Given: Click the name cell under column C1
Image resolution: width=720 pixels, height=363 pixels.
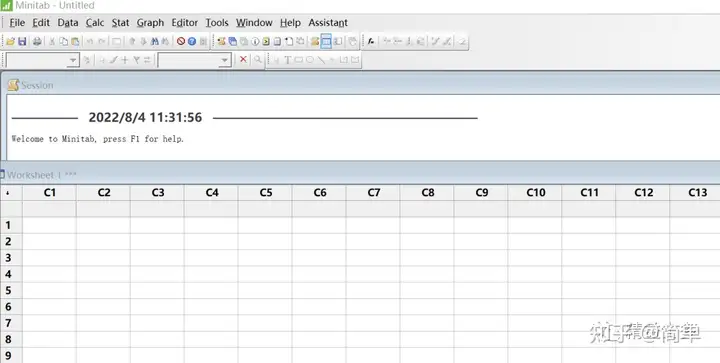Looking at the screenshot, I should pyautogui.click(x=50, y=209).
